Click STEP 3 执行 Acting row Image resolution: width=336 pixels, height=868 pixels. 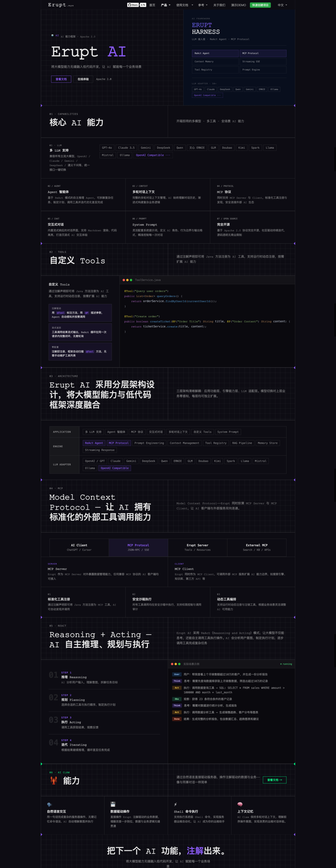point(105,722)
